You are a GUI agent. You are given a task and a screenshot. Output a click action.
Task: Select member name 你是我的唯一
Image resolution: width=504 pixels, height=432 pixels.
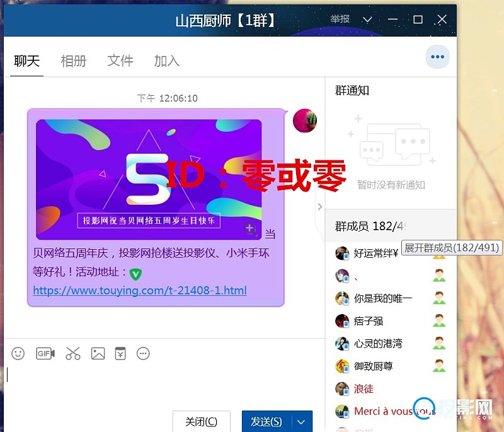click(382, 298)
